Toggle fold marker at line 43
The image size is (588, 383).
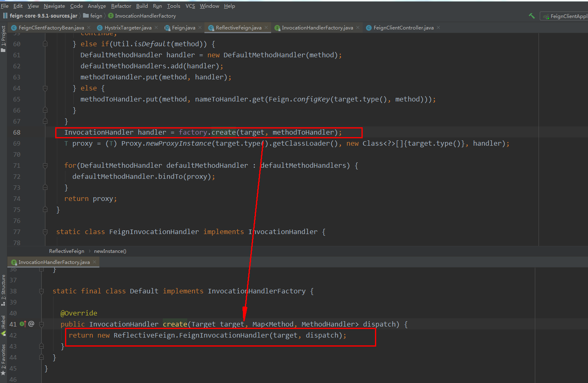click(42, 347)
